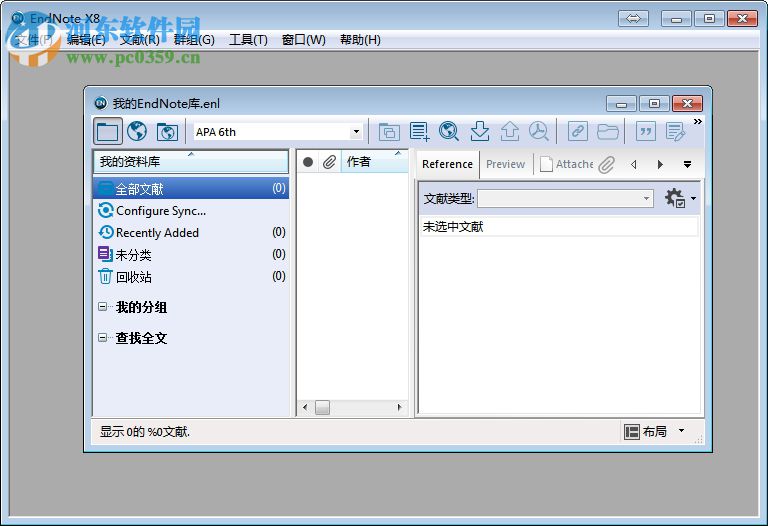
Task: Minimize the 我的EndNote库.enl library window
Action: pyautogui.click(x=621, y=104)
